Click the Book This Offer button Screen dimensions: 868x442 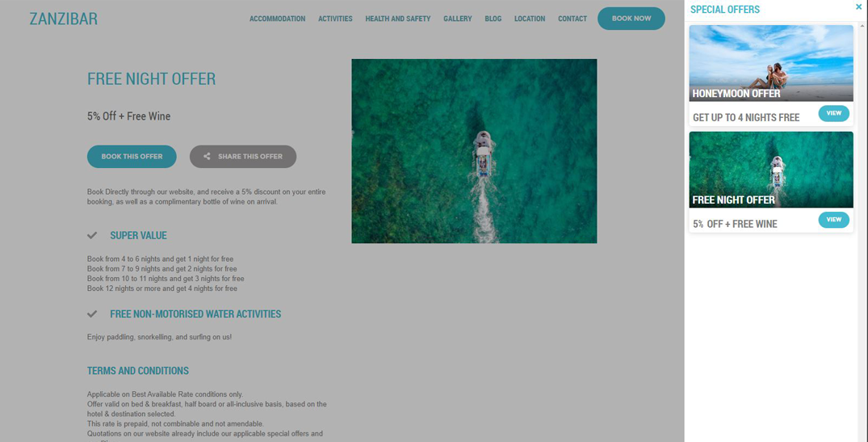(132, 157)
